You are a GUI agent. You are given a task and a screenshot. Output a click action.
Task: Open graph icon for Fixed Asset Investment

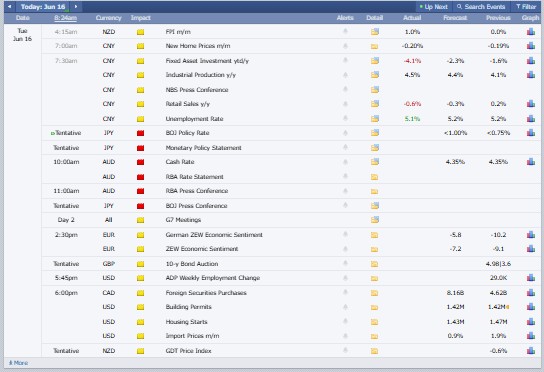click(x=531, y=60)
